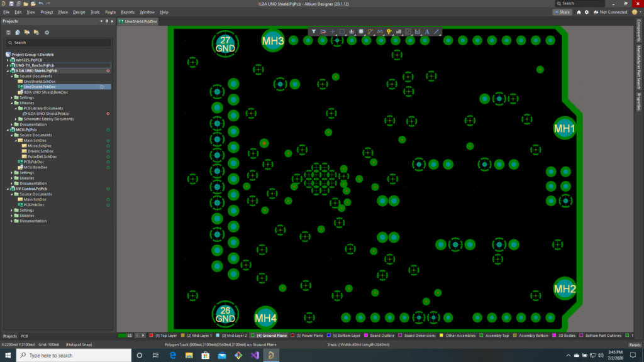
Task: Click the place line tool
Action: pyautogui.click(x=436, y=31)
